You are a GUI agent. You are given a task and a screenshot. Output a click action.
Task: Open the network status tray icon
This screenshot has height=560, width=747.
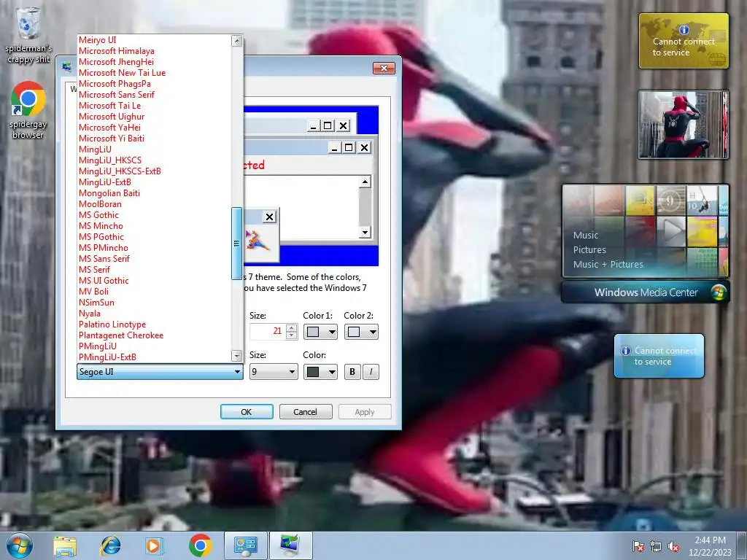click(656, 546)
